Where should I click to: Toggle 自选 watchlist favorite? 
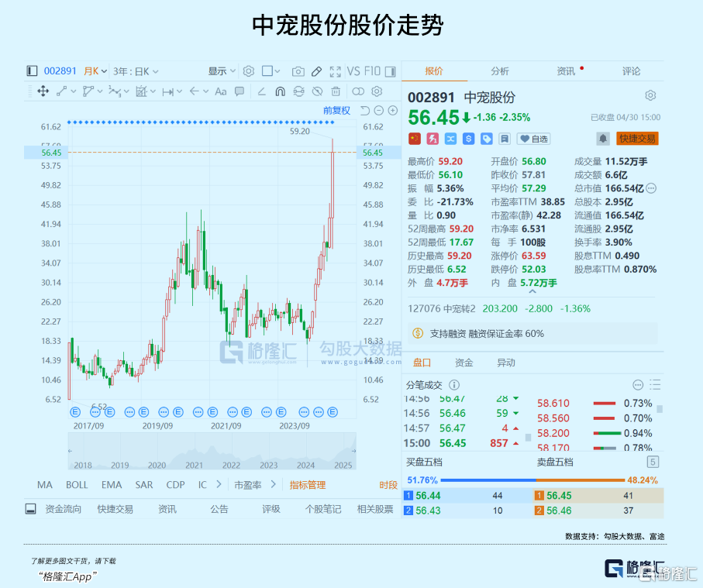533,139
